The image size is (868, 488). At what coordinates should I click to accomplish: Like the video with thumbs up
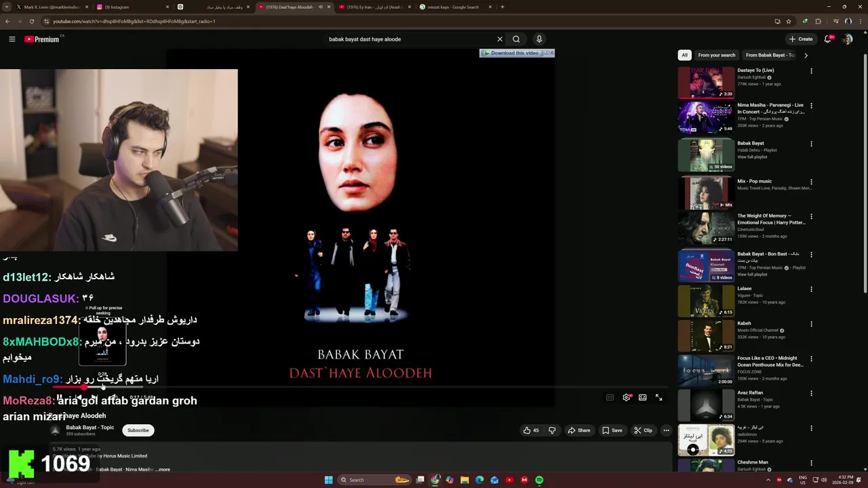coord(531,430)
